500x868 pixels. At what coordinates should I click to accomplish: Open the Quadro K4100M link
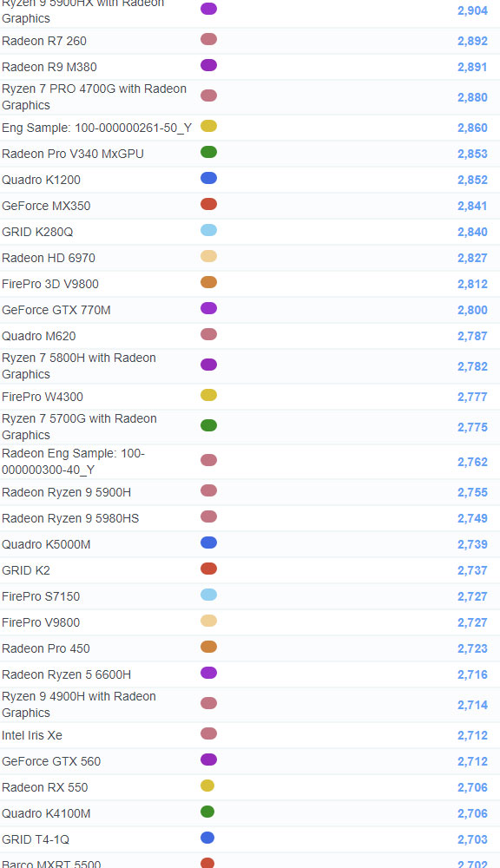(x=46, y=814)
